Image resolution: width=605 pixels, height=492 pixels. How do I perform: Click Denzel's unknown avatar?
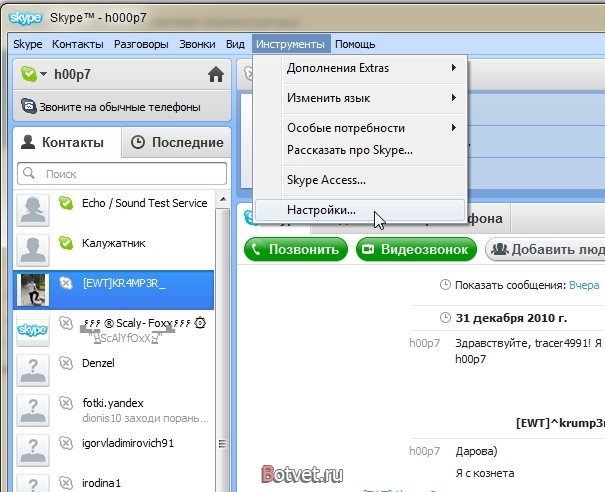tap(33, 370)
